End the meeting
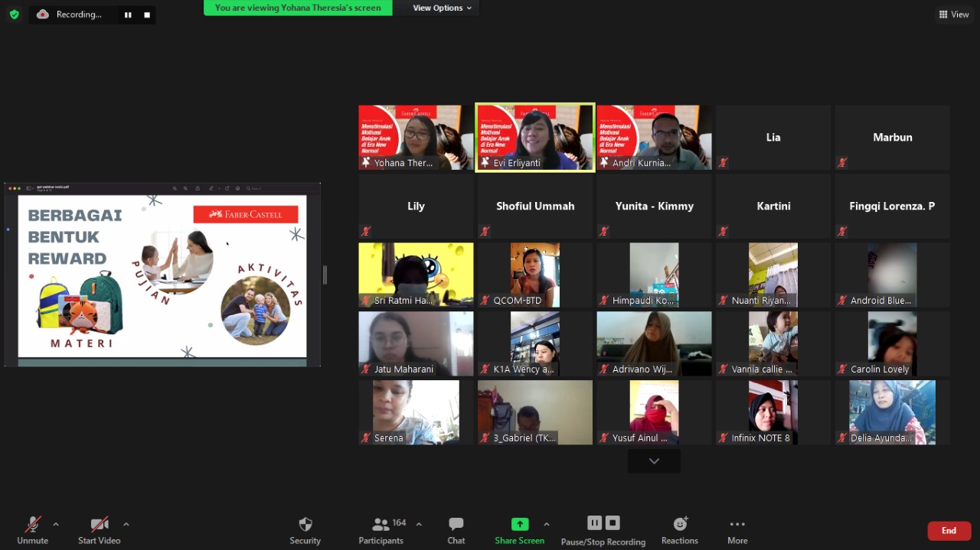This screenshot has width=980, height=550. (x=949, y=529)
